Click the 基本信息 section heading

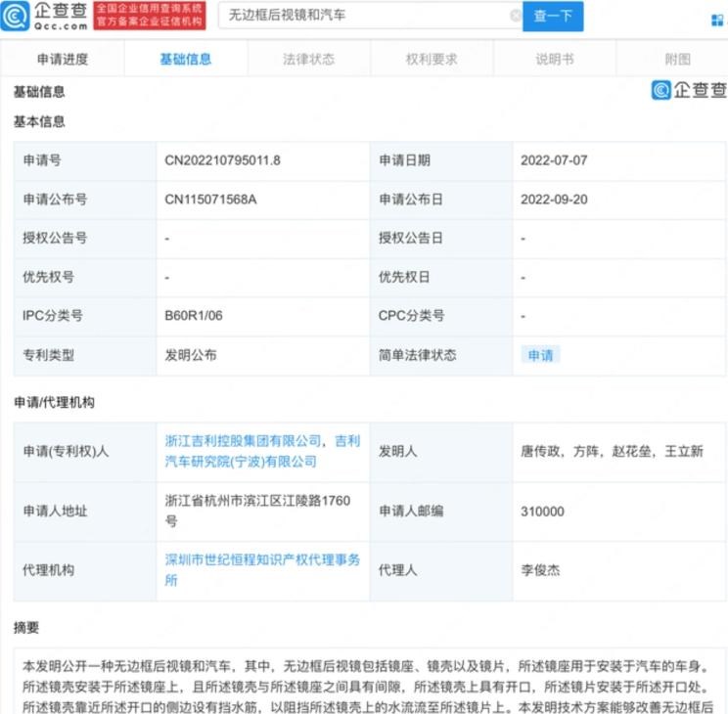pyautogui.click(x=39, y=121)
